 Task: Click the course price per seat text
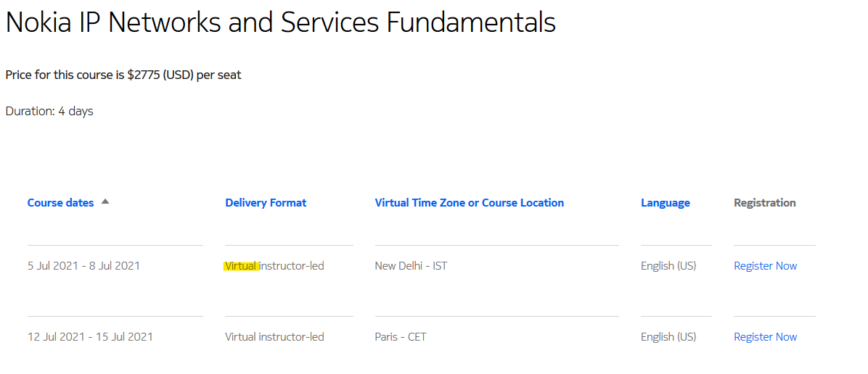[x=123, y=75]
